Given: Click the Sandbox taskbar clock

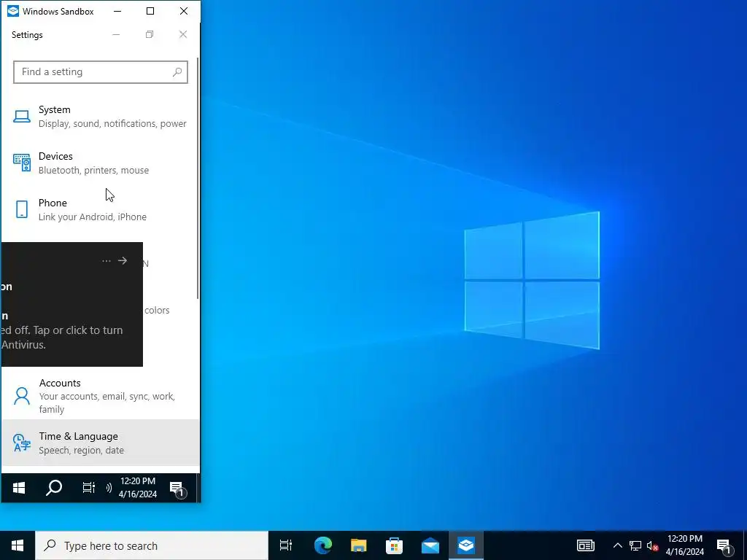Looking at the screenshot, I should pyautogui.click(x=138, y=488).
